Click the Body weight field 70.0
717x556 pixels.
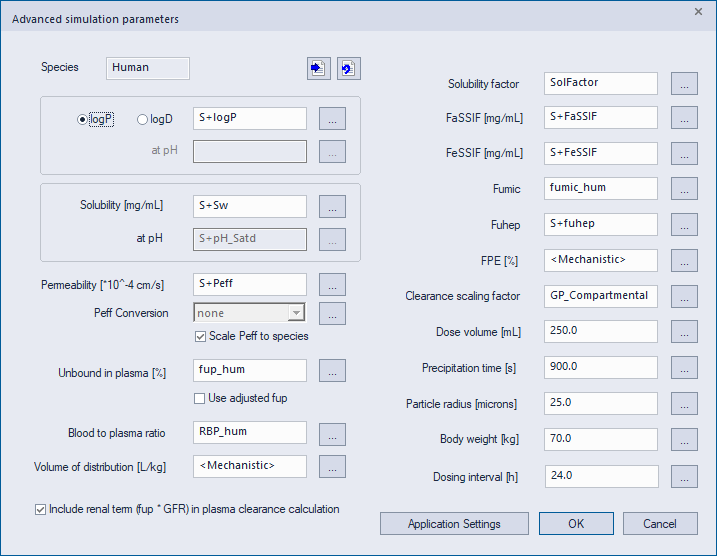coord(601,439)
